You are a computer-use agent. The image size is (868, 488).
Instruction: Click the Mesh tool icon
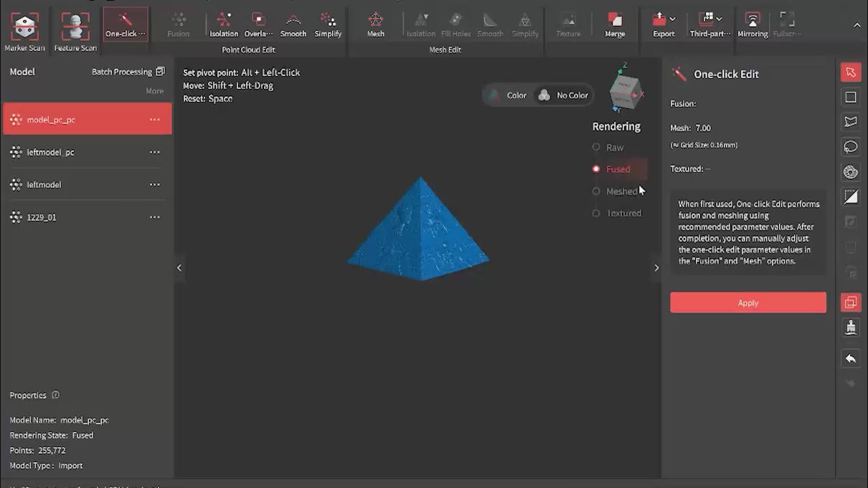click(375, 25)
